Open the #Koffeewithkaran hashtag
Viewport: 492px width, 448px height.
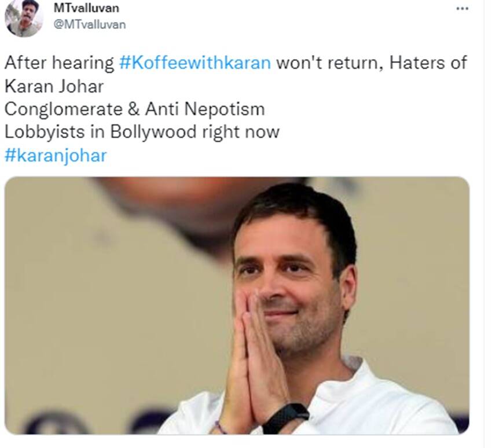click(x=195, y=63)
